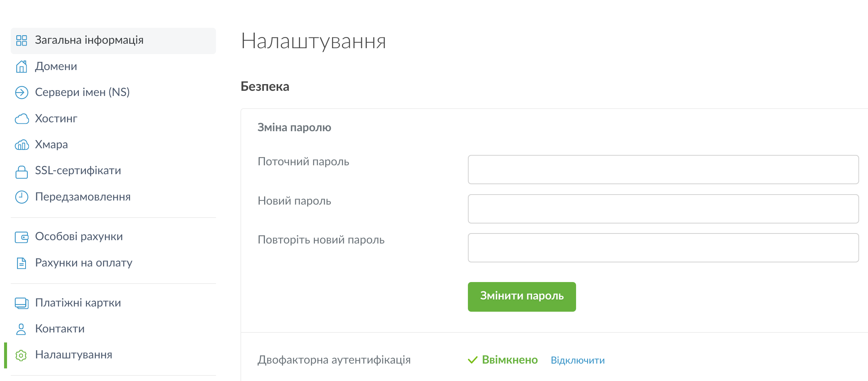The height and width of the screenshot is (381, 868).
Task: Click the document icon for Рахунки на оплату
Action: coord(21,263)
